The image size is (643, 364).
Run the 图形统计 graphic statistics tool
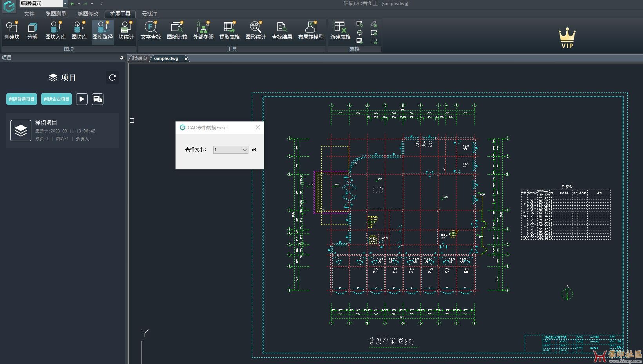(x=255, y=31)
